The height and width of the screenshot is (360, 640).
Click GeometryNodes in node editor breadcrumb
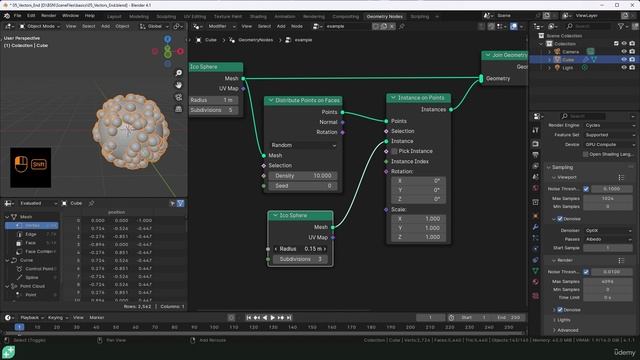click(x=256, y=40)
